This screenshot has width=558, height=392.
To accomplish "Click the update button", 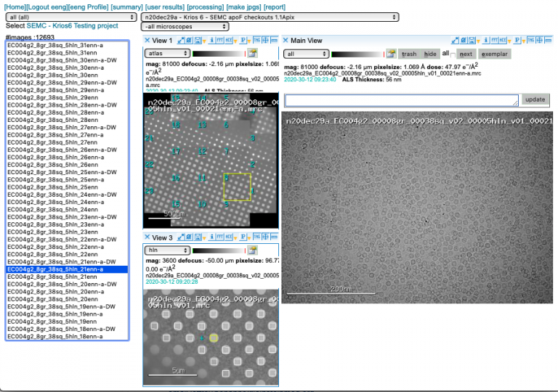I will [535, 99].
